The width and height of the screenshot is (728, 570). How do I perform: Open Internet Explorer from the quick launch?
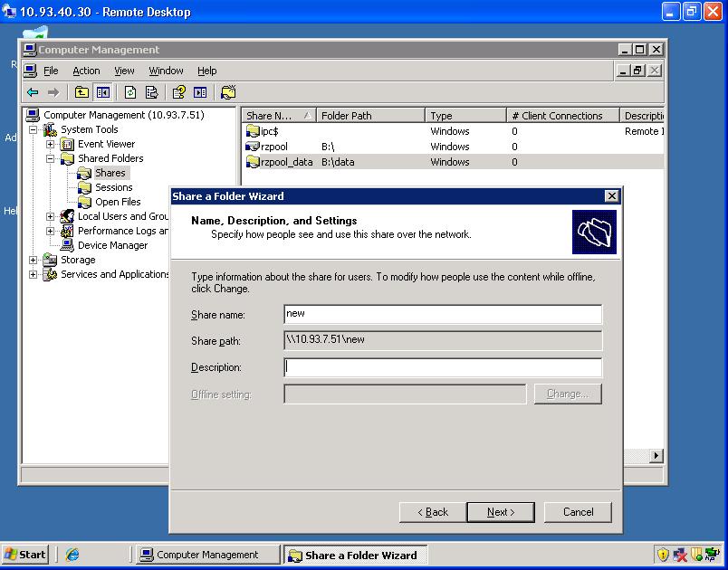pos(72,555)
